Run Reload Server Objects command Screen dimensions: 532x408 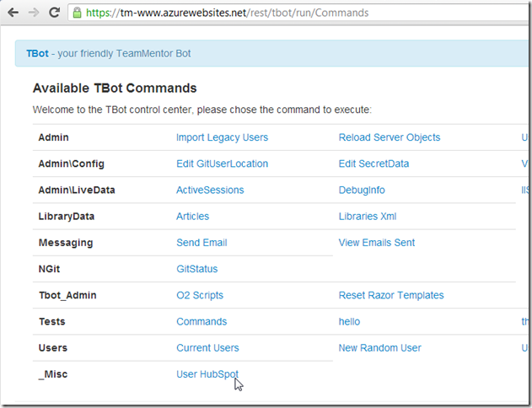click(x=390, y=137)
